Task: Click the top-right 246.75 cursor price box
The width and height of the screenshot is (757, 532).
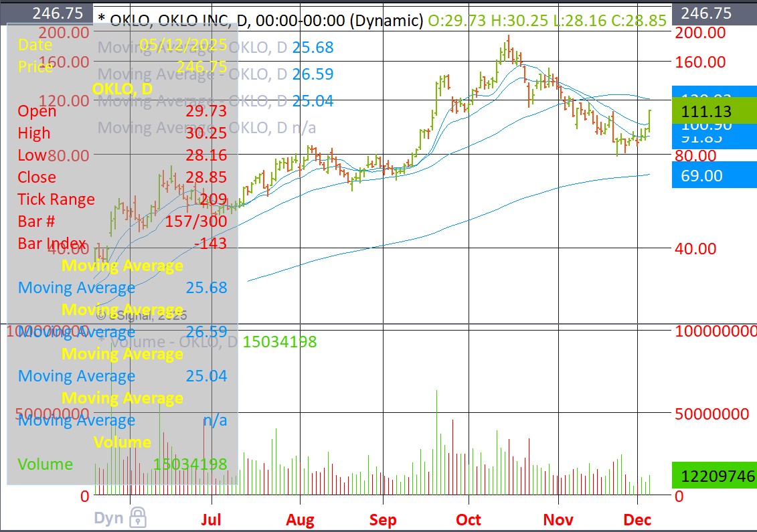Action: point(713,13)
